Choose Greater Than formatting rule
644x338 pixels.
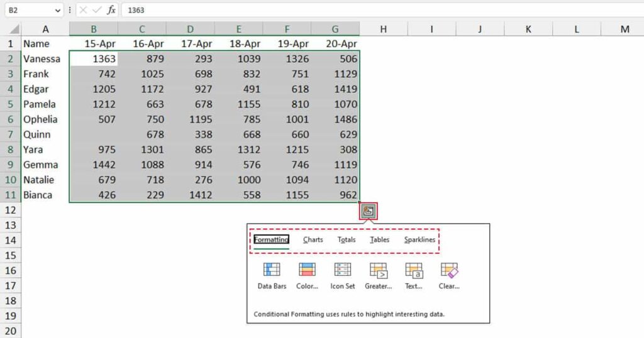click(x=378, y=276)
